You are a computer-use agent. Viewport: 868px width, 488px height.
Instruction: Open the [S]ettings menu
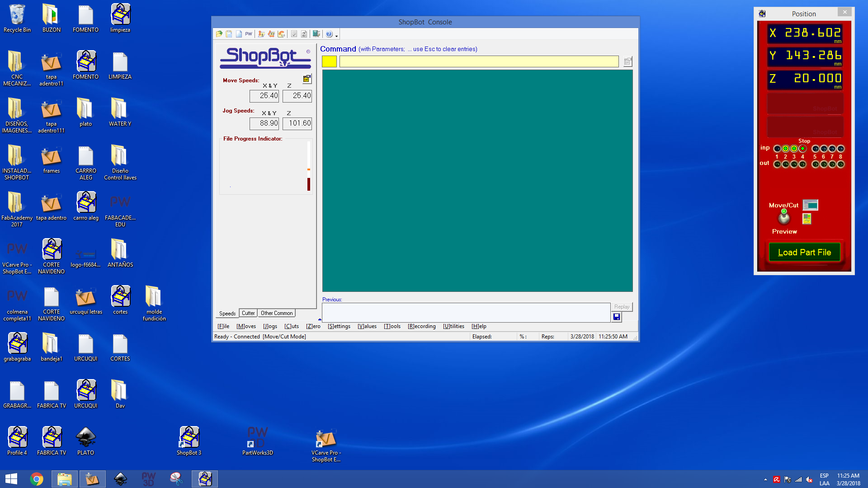pos(339,326)
